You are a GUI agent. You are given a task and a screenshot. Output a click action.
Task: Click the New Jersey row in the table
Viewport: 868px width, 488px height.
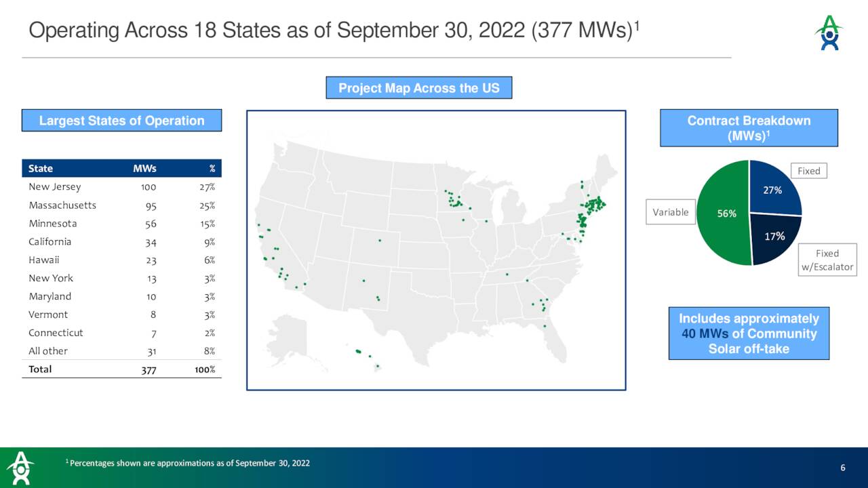[x=122, y=186]
